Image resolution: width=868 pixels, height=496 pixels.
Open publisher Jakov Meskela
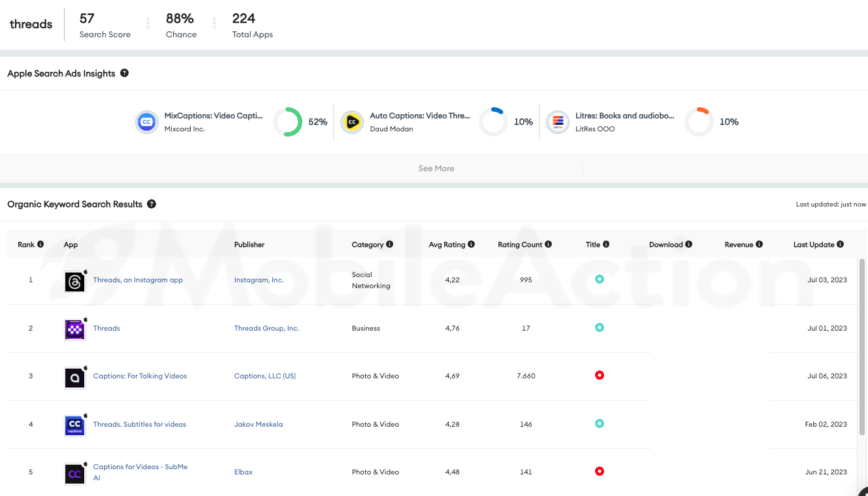pyautogui.click(x=257, y=424)
